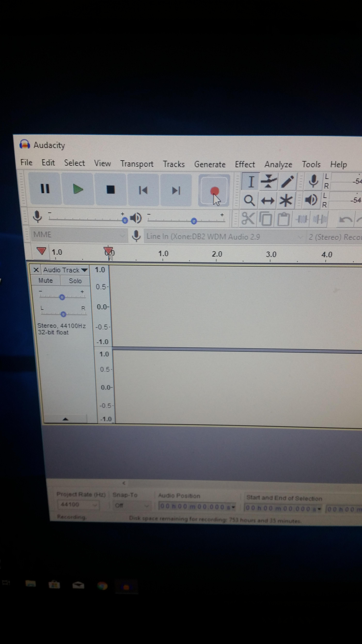Click the horizontal scrollbar left arrow

click(x=124, y=483)
